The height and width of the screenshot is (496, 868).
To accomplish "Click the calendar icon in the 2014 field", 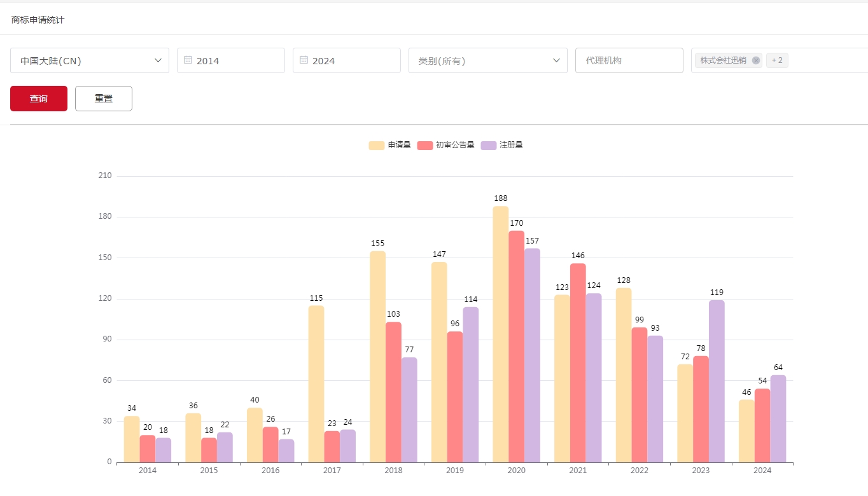I will pyautogui.click(x=188, y=60).
